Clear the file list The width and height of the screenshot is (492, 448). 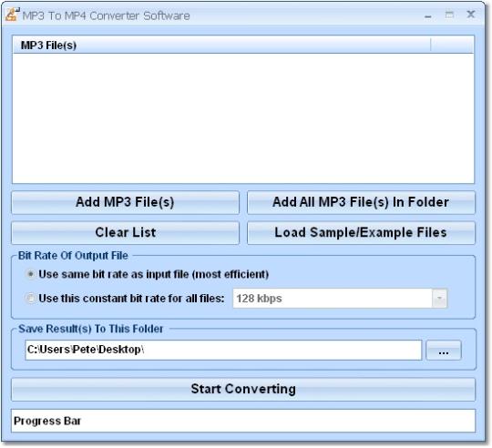point(125,233)
